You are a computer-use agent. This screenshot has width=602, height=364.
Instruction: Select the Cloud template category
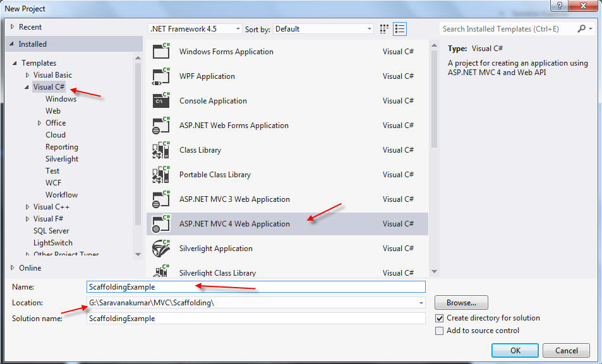coord(56,135)
